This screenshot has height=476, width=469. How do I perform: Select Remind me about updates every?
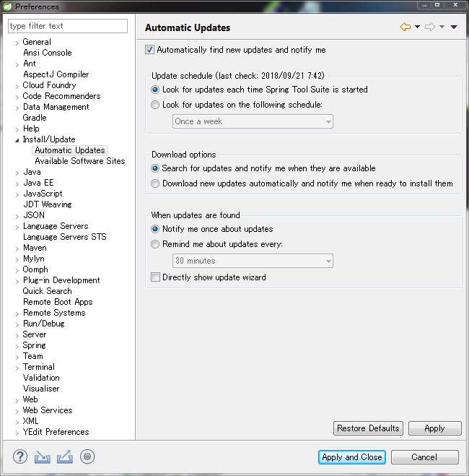[156, 245]
